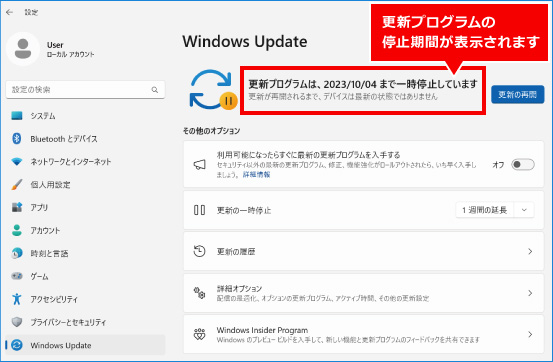Image resolution: width=553 pixels, height=362 pixels.
Task: Open 時刻と言語 settings page
Action: coord(85,253)
